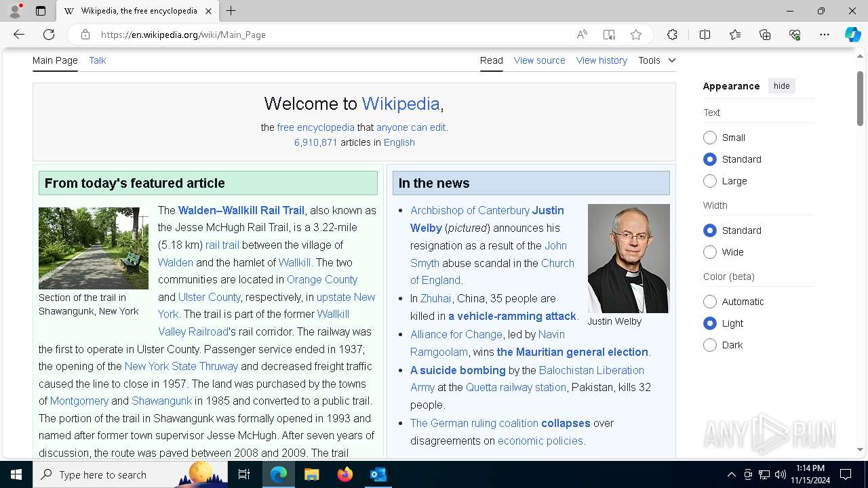Open the Extensions puzzle icon

point(672,35)
